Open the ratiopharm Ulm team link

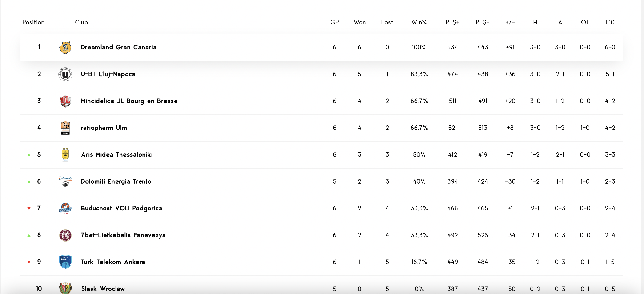click(104, 128)
